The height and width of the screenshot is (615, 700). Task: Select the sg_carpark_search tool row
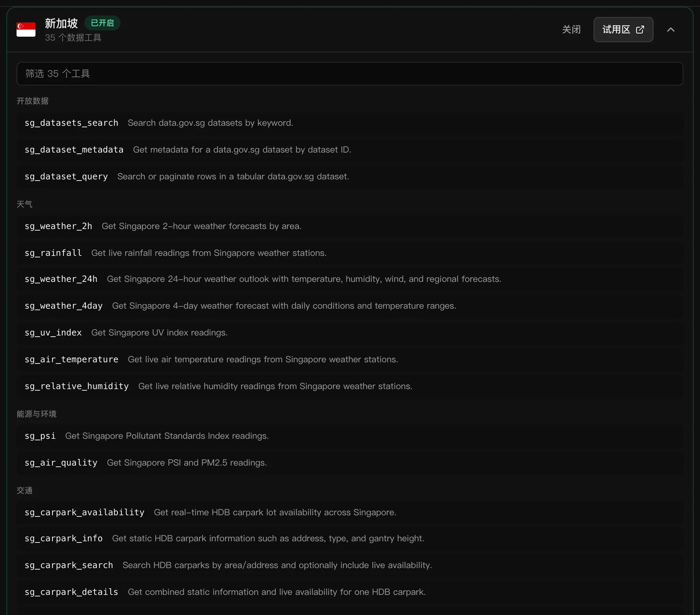coord(350,565)
